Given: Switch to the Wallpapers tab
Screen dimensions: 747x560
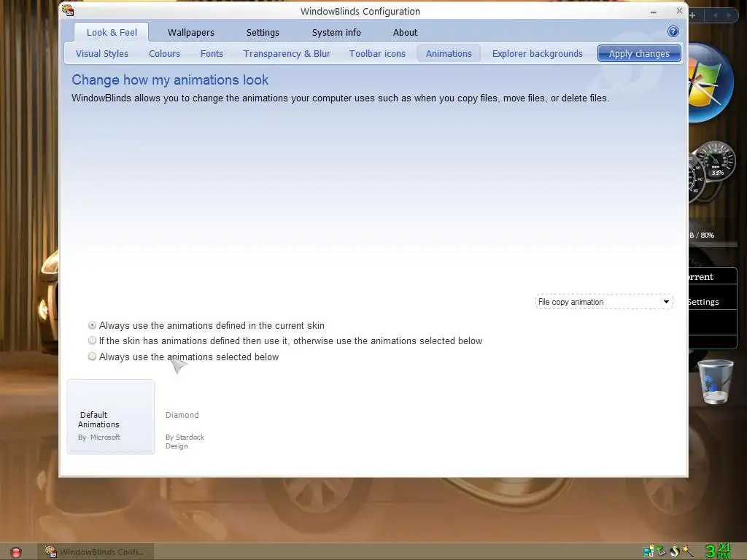Looking at the screenshot, I should (x=191, y=32).
